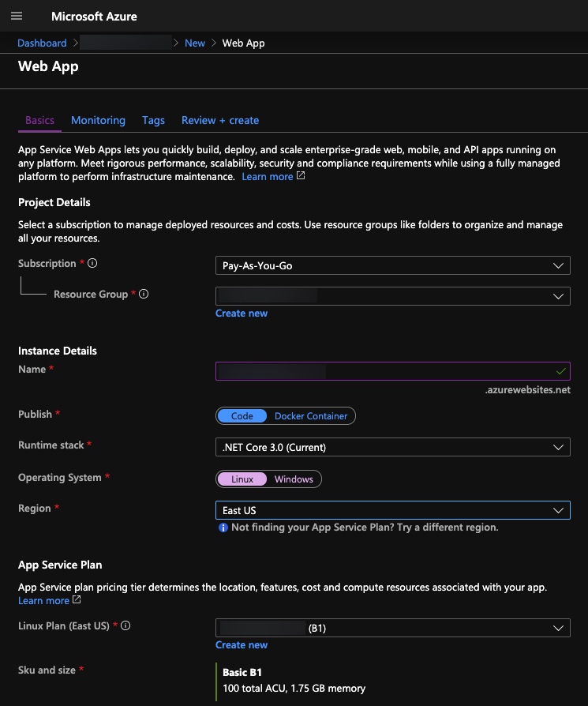Go to Dashboard breadcrumb
The image size is (588, 706).
pos(42,43)
